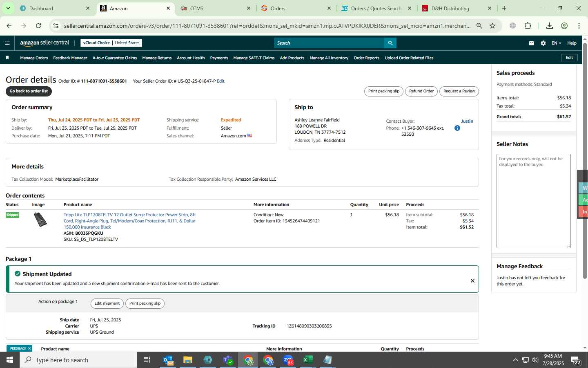
Task: Open Payments menu item
Action: point(219,58)
